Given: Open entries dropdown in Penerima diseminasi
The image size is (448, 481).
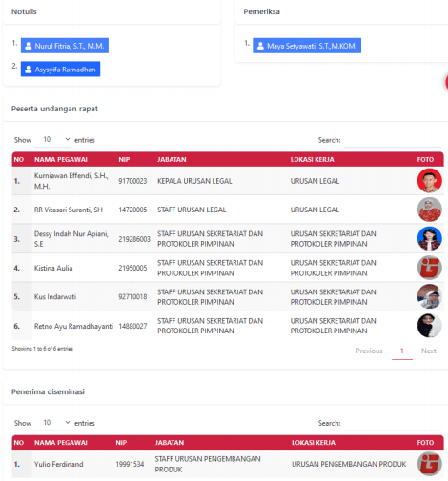Looking at the screenshot, I should coord(53,423).
